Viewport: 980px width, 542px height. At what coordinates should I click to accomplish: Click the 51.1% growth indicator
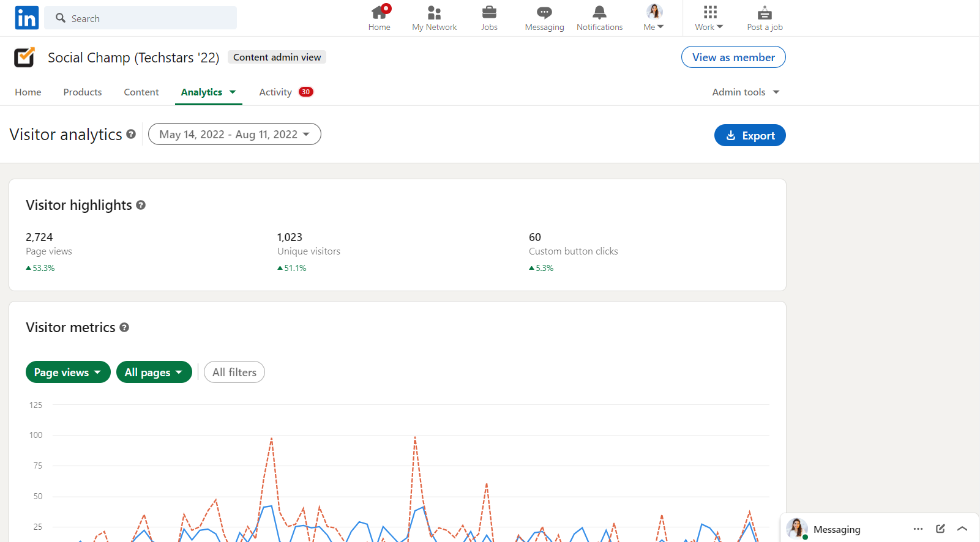pos(292,268)
